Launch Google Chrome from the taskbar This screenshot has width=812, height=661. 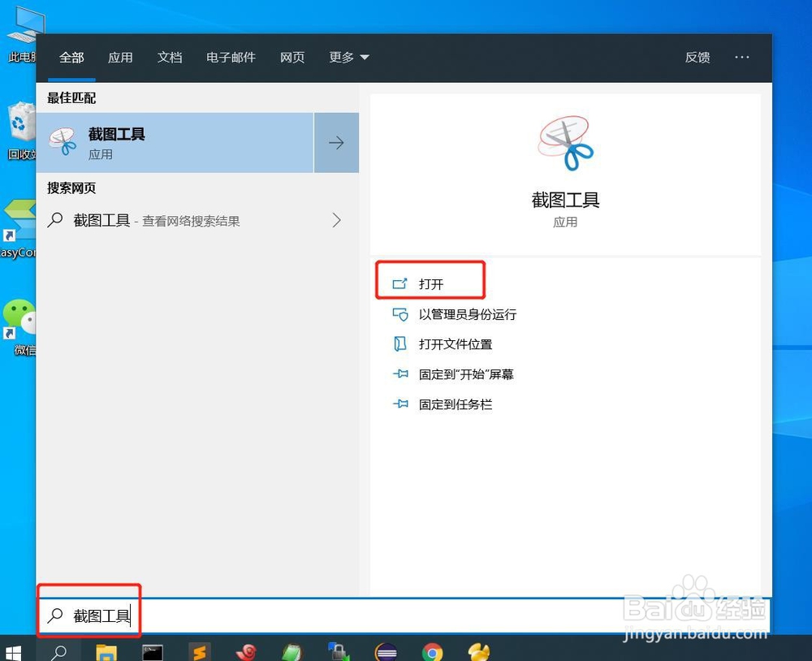point(433,652)
